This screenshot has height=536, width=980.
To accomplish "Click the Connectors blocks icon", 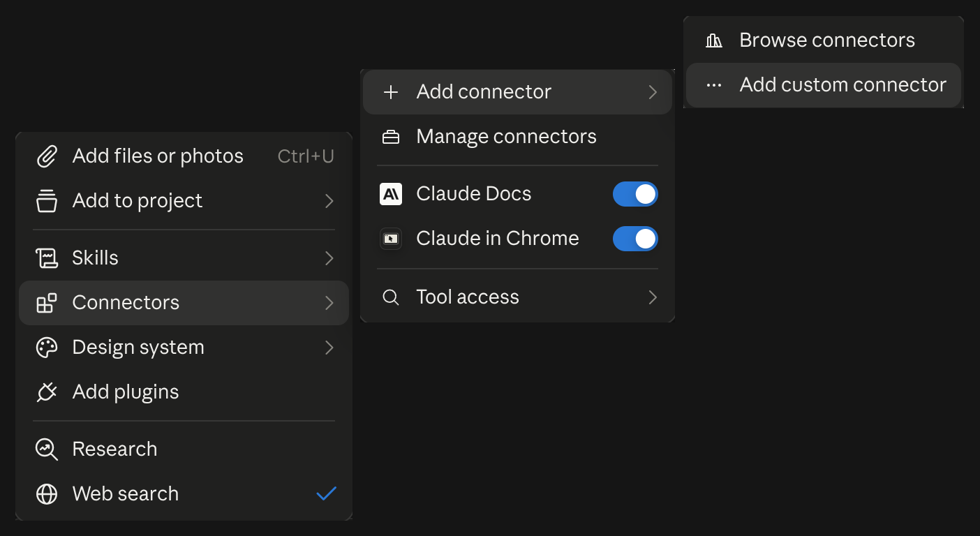I will [x=46, y=303].
